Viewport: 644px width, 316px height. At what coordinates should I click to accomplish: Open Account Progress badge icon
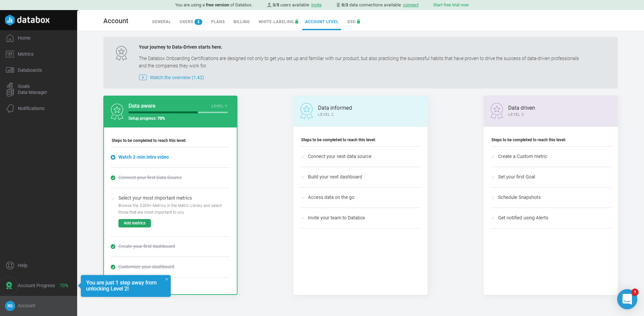tap(9, 285)
